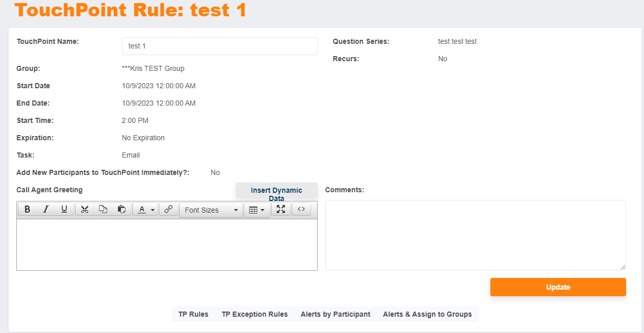644x333 pixels.
Task: Toggle underline formatting
Action: pyautogui.click(x=64, y=210)
